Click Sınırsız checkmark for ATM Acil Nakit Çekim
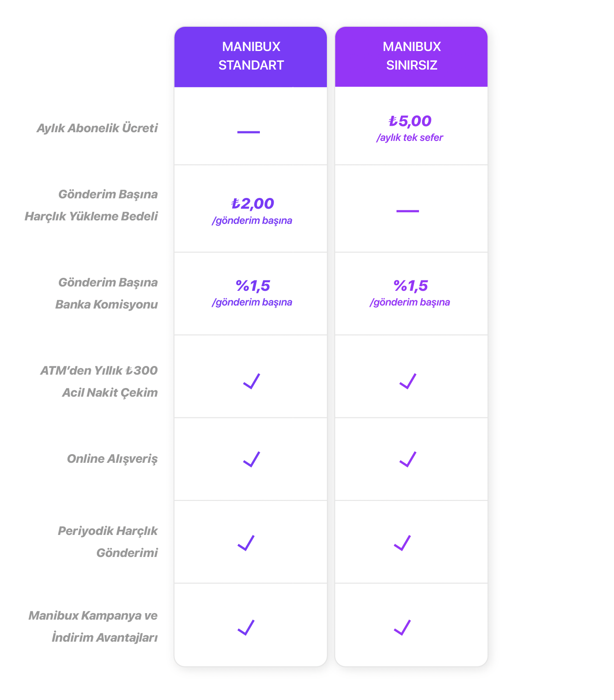Screen dimensions: 614x700 coord(408,381)
